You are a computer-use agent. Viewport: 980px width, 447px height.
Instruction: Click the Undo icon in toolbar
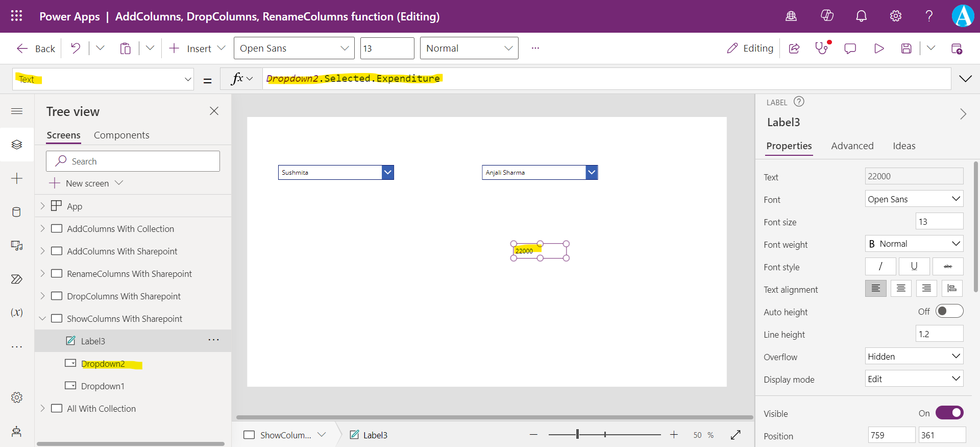click(x=76, y=49)
